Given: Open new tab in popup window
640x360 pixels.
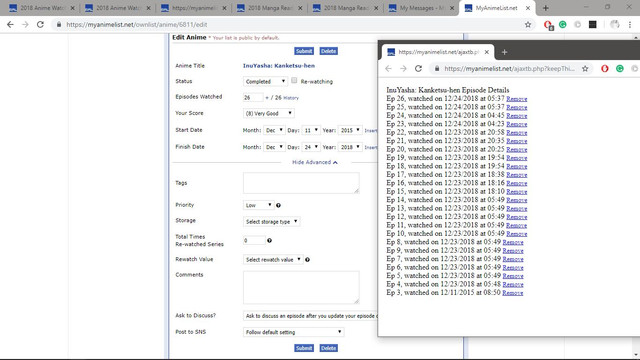Looking at the screenshot, I should (504, 52).
